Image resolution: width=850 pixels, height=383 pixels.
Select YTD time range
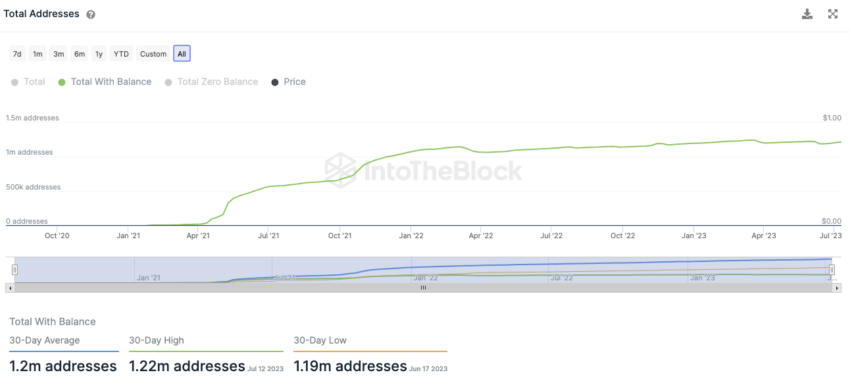tap(121, 54)
